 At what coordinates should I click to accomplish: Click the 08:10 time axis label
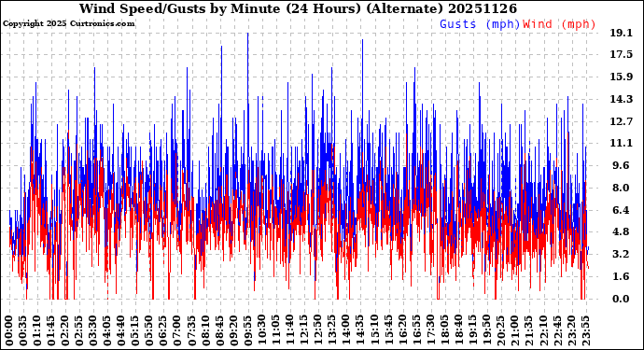pos(205,330)
